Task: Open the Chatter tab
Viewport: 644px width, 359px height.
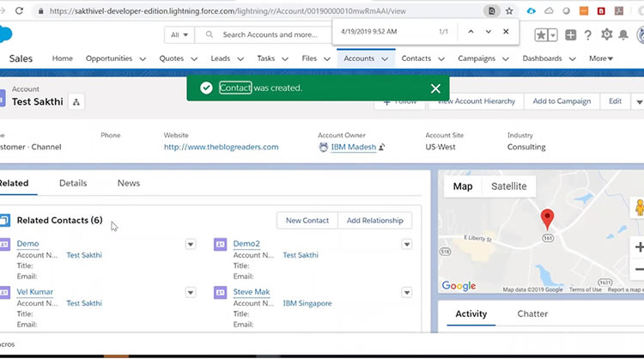Action: 532,313
